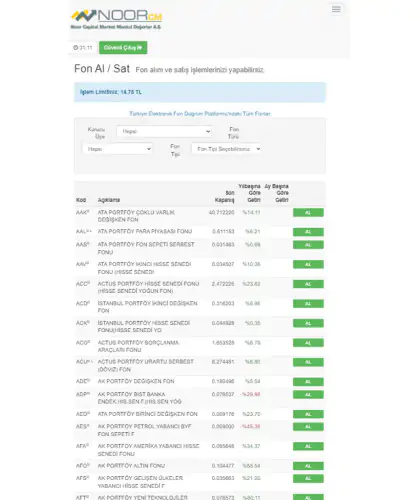The width and height of the screenshot is (420, 500).
Task: Click fund code ACK
Action: coord(83,323)
